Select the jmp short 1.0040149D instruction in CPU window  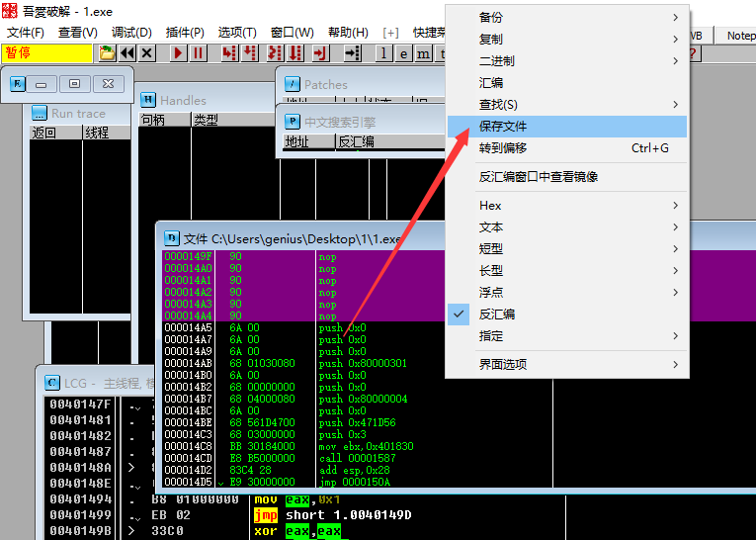click(333, 515)
